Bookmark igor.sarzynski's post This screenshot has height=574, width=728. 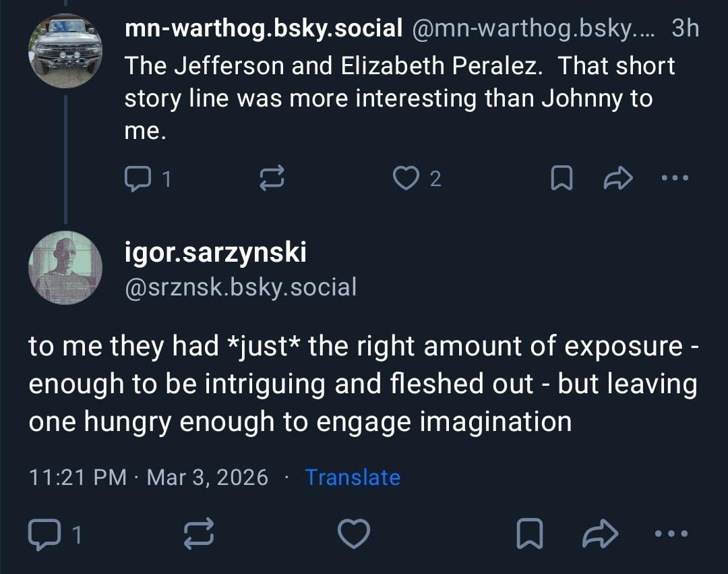(x=530, y=534)
